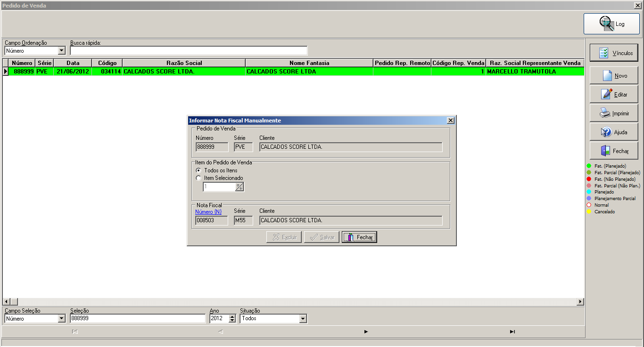Click the Número (N) link in Nota Fiscal
This screenshot has height=347, width=644.
208,211
